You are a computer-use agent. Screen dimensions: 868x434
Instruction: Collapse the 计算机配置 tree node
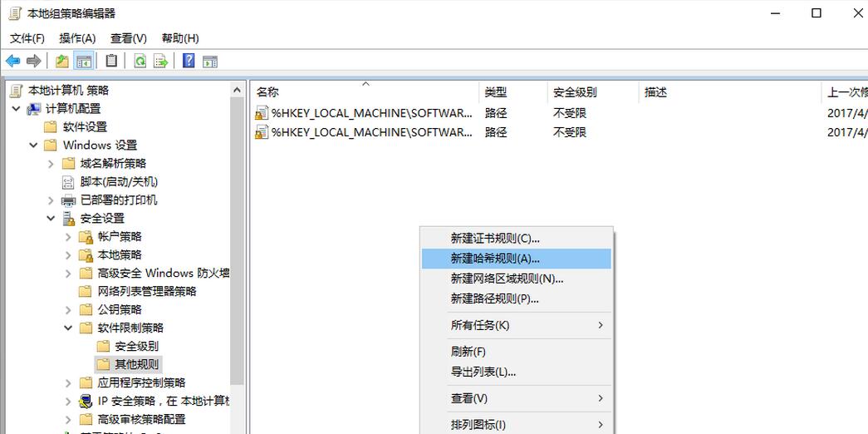(16, 109)
